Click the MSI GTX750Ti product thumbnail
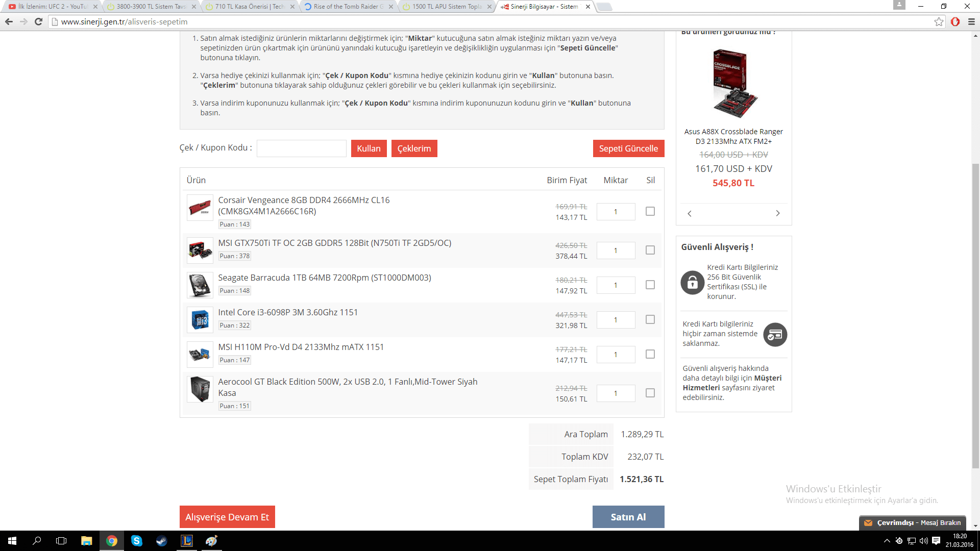Screen dimensions: 980x551 pos(200,251)
